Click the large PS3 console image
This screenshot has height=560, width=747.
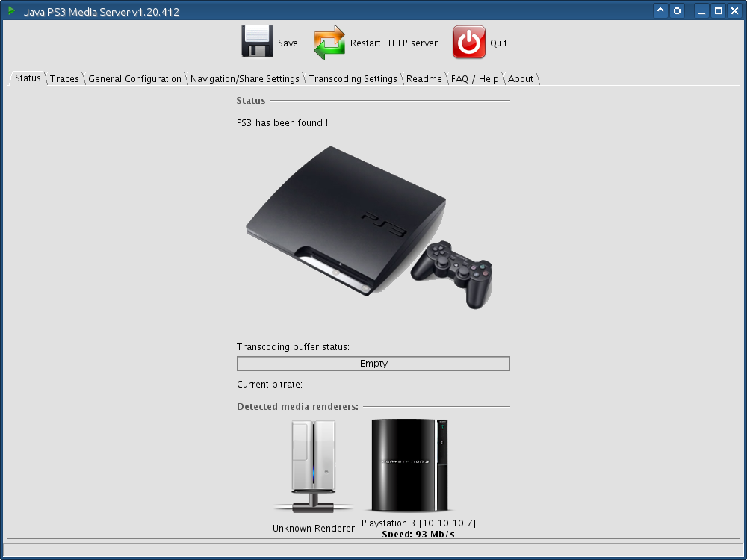[x=370, y=227]
